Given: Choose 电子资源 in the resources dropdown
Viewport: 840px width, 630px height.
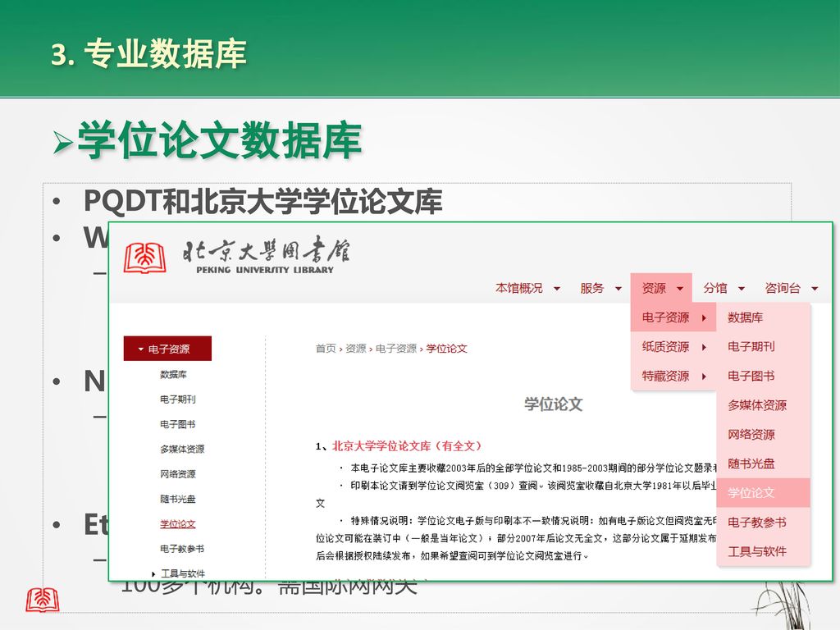Looking at the screenshot, I should (x=673, y=317).
